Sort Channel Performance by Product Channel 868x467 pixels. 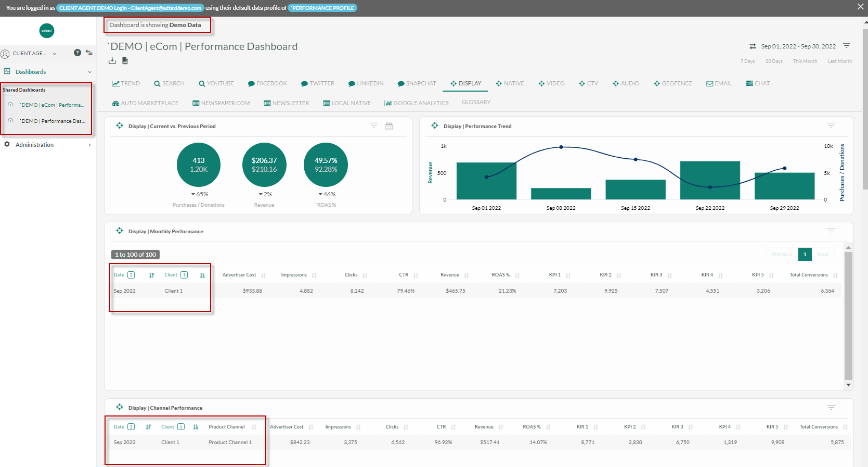[254, 427]
